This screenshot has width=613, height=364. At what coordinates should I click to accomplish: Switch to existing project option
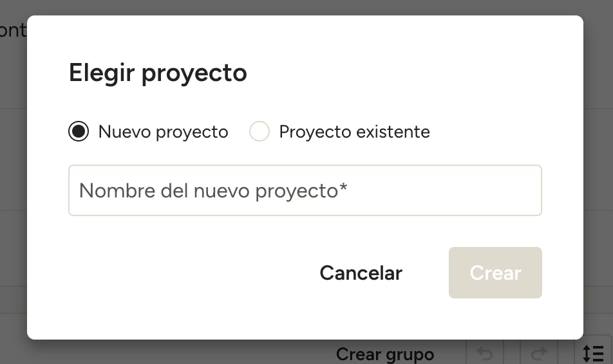click(x=259, y=132)
